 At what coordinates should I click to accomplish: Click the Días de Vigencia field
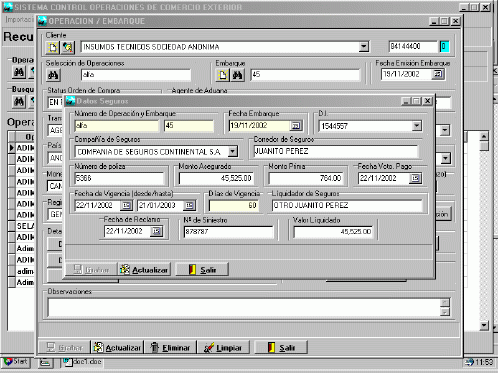tap(234, 205)
